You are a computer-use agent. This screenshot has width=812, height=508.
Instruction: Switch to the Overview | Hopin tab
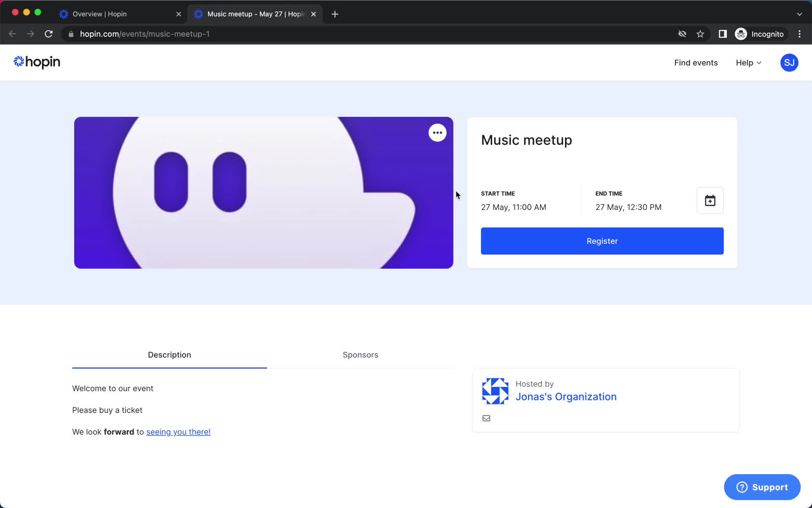click(121, 14)
